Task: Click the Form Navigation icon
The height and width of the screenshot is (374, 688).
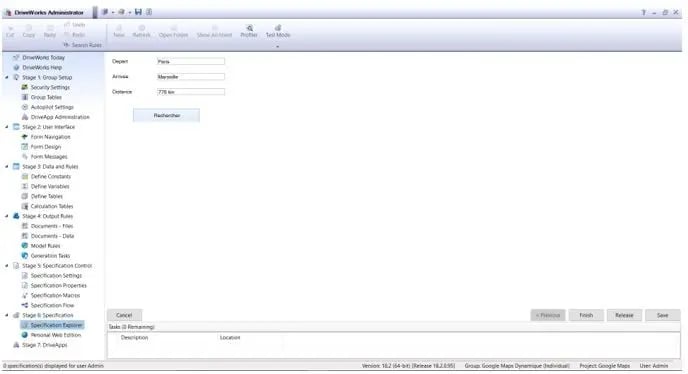Action: tap(25, 137)
